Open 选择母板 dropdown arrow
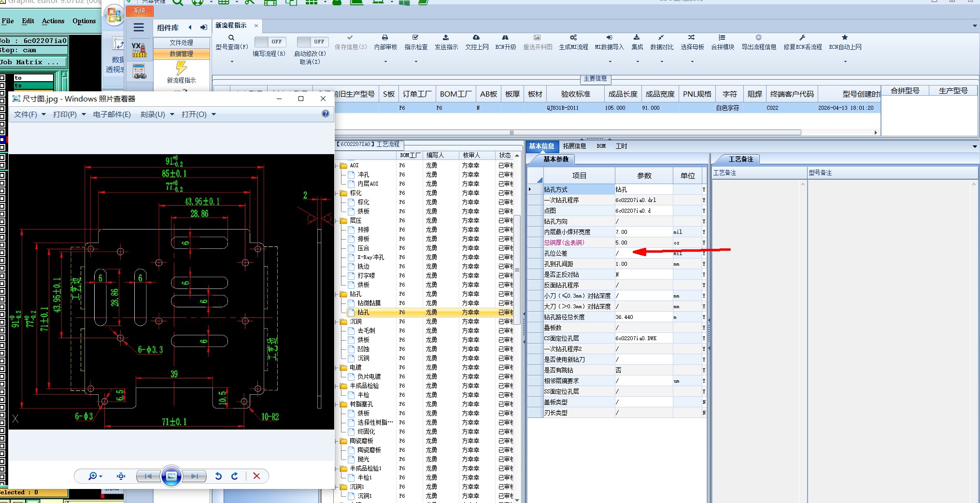 (x=692, y=62)
